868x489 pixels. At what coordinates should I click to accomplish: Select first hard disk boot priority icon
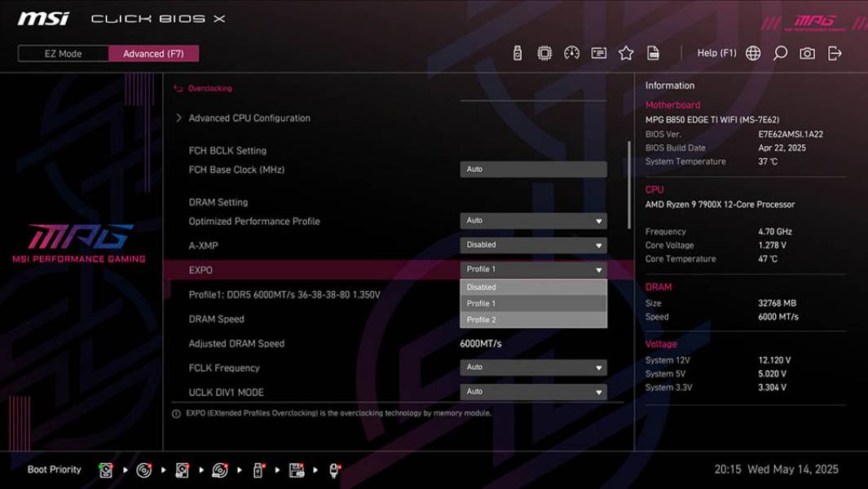tap(106, 470)
